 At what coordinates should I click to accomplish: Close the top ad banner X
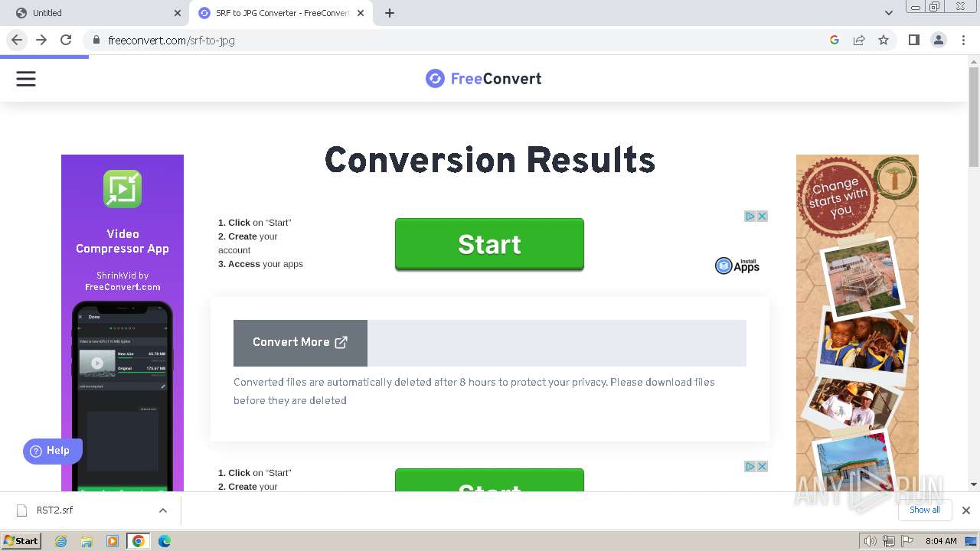pyautogui.click(x=762, y=216)
